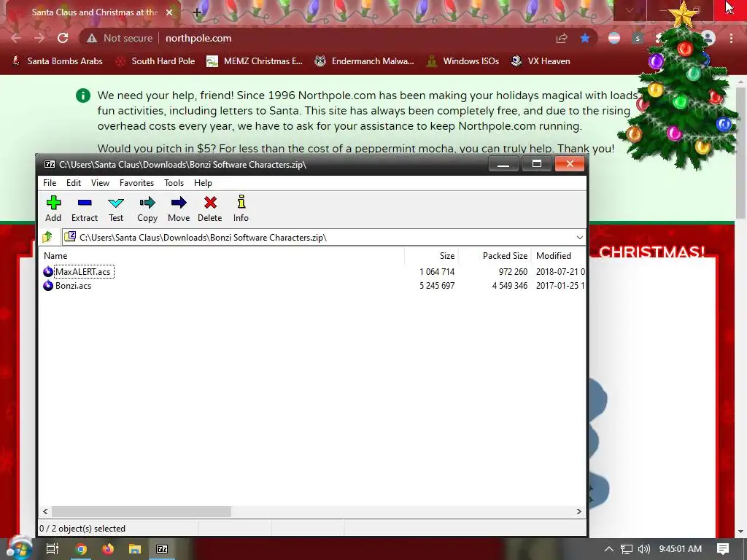Click the 9:45:01 AM taskbar clock
Image resolution: width=747 pixels, height=560 pixels.
click(x=681, y=549)
